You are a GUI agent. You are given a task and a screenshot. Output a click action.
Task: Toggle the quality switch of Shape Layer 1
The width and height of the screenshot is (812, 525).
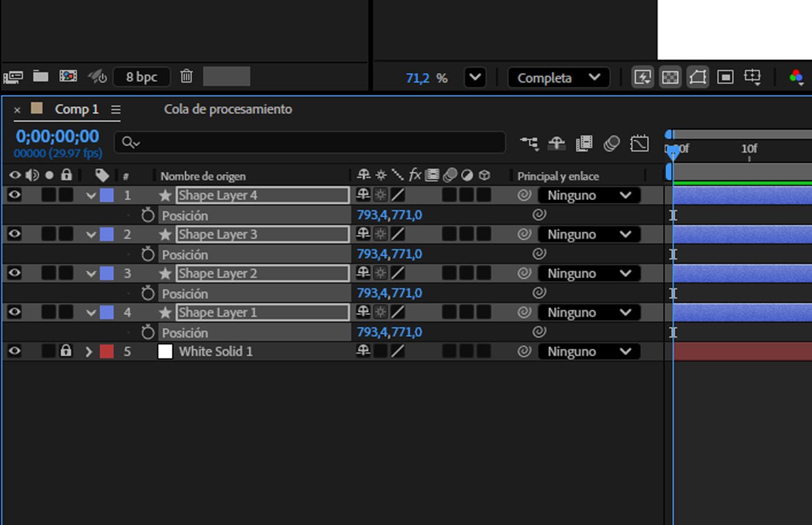tap(397, 312)
